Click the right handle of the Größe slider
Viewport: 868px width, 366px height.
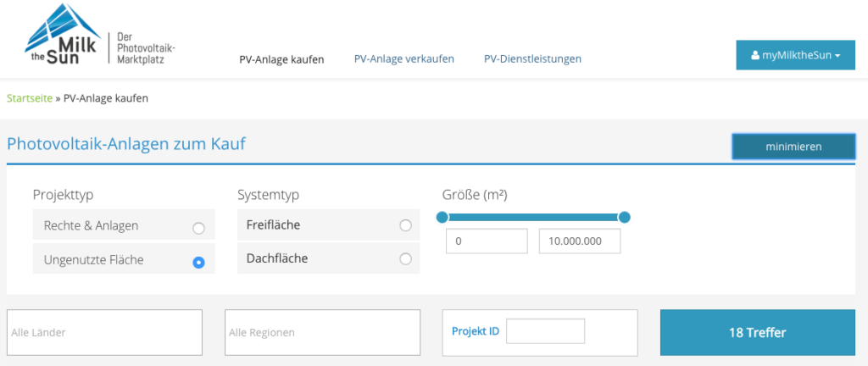[625, 218]
